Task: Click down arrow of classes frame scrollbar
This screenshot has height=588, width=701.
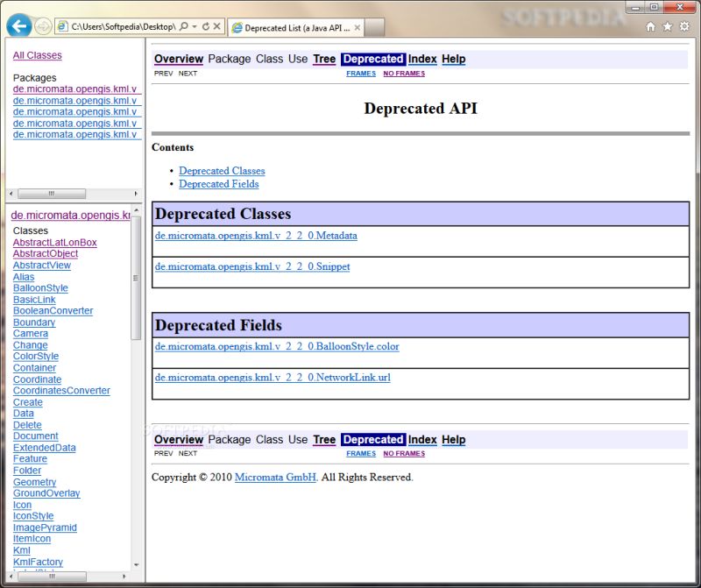Action: (137, 564)
